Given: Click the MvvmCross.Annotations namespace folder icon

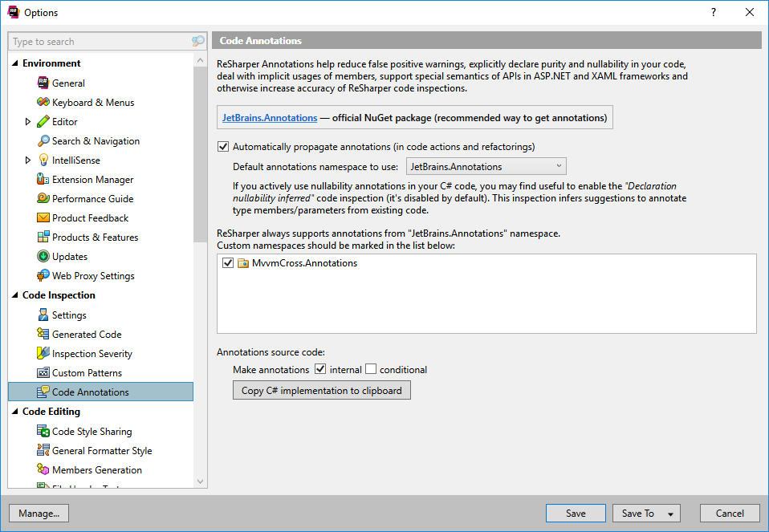Looking at the screenshot, I should [x=242, y=263].
